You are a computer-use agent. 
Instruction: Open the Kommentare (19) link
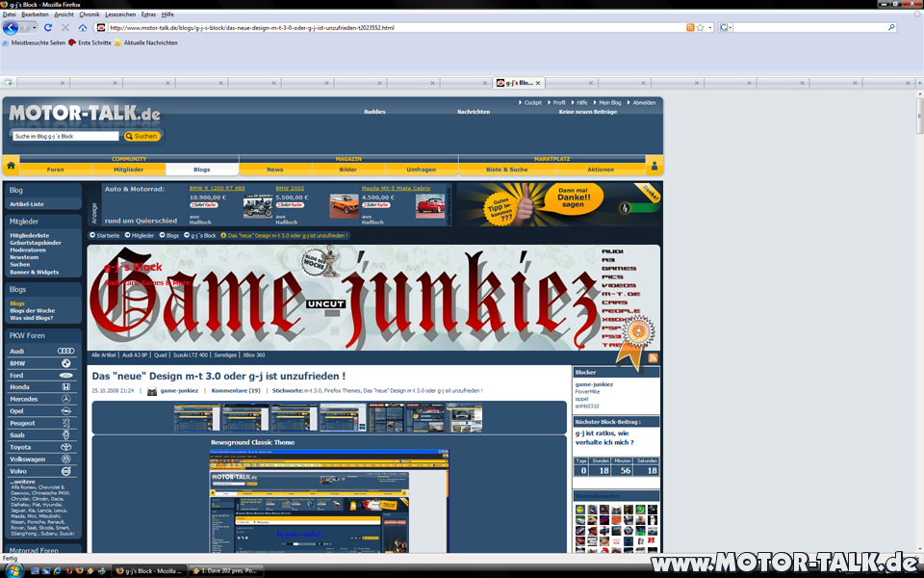tap(236, 390)
